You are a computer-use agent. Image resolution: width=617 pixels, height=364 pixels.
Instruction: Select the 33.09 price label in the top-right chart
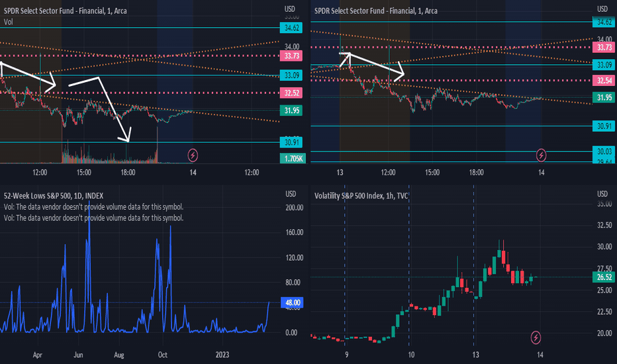[x=604, y=65]
